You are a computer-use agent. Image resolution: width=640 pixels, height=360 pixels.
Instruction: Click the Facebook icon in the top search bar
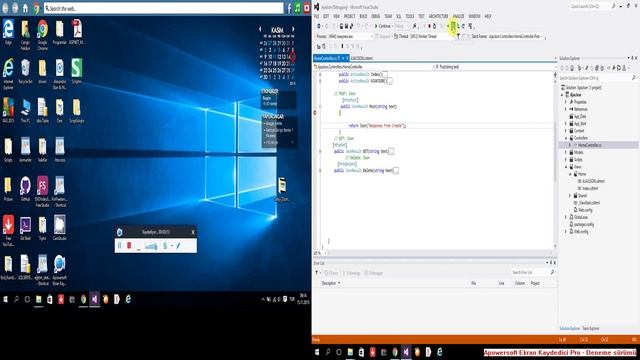(x=289, y=8)
